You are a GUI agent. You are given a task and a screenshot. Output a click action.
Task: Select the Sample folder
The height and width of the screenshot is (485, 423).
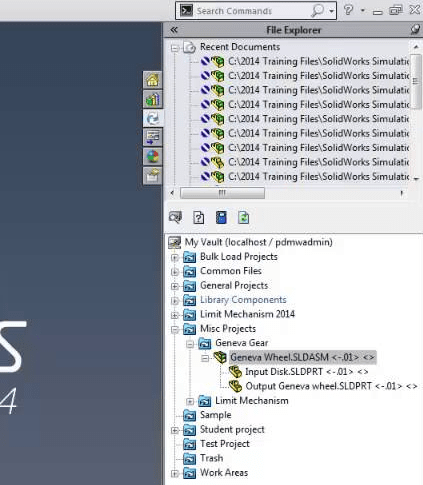point(216,415)
